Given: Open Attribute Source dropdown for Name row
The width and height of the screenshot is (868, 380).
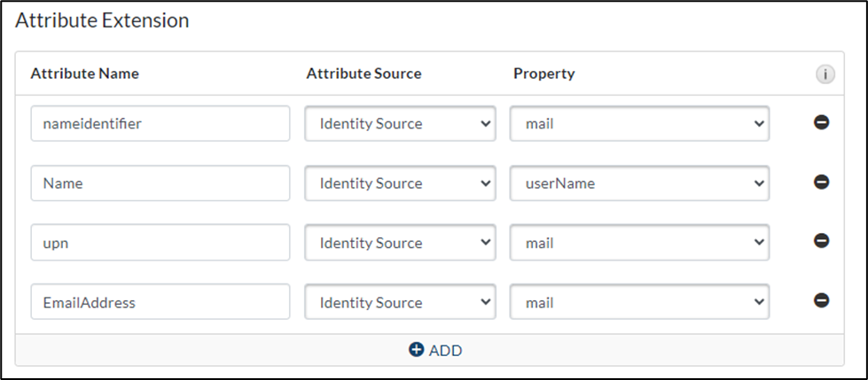Looking at the screenshot, I should (x=400, y=183).
